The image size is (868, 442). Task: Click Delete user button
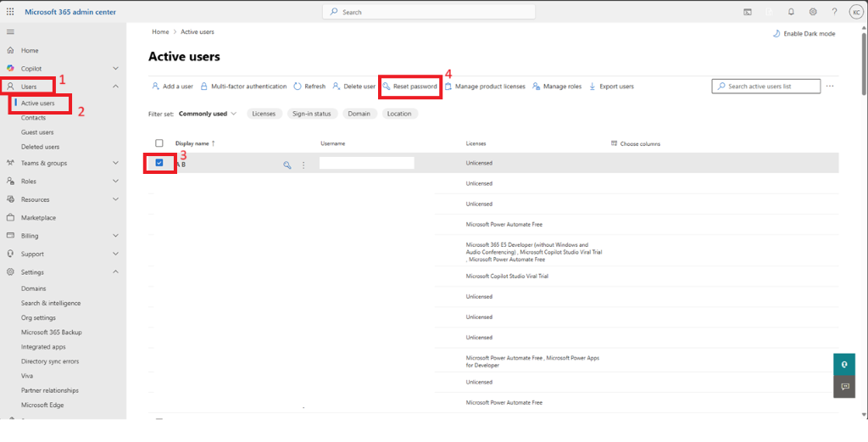pyautogui.click(x=353, y=87)
